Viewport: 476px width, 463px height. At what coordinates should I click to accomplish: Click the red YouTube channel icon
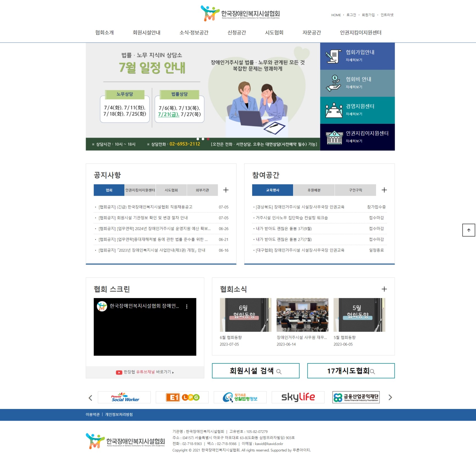click(119, 372)
